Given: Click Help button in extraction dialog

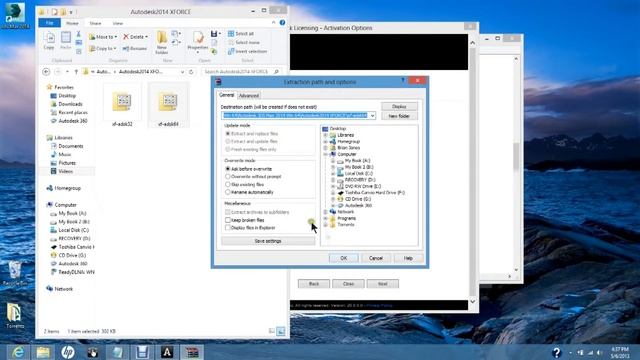Looking at the screenshot, I should tap(408, 258).
